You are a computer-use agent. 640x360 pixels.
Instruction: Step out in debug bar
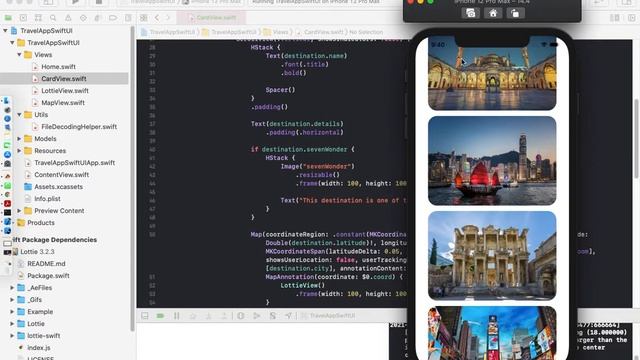[224, 316]
